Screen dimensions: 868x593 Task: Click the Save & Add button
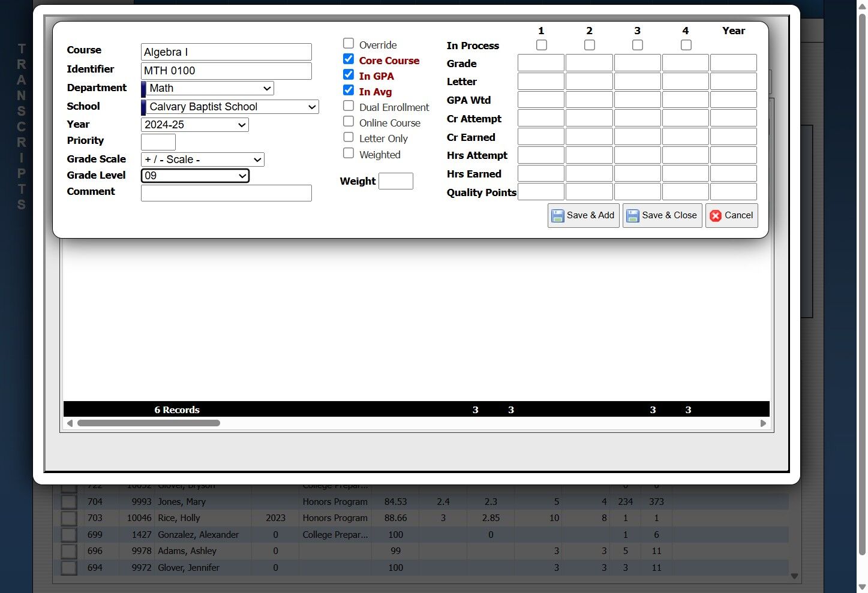583,215
